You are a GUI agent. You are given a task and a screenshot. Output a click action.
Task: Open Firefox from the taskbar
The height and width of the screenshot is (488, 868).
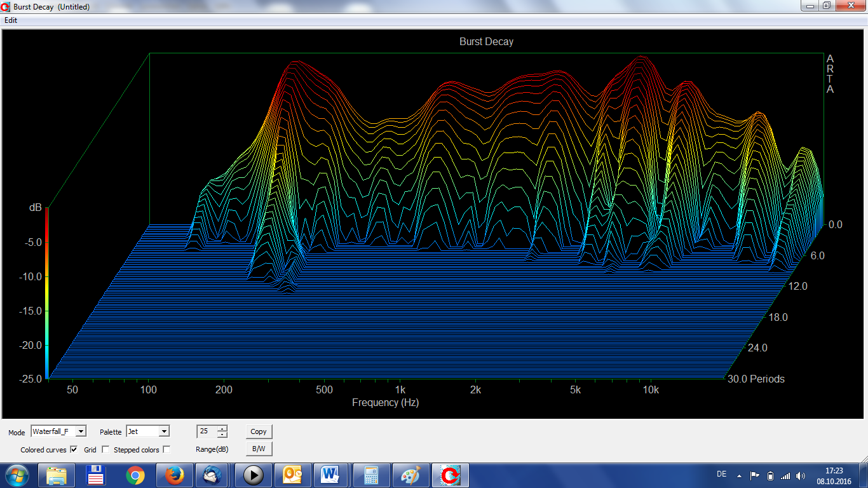pyautogui.click(x=174, y=475)
